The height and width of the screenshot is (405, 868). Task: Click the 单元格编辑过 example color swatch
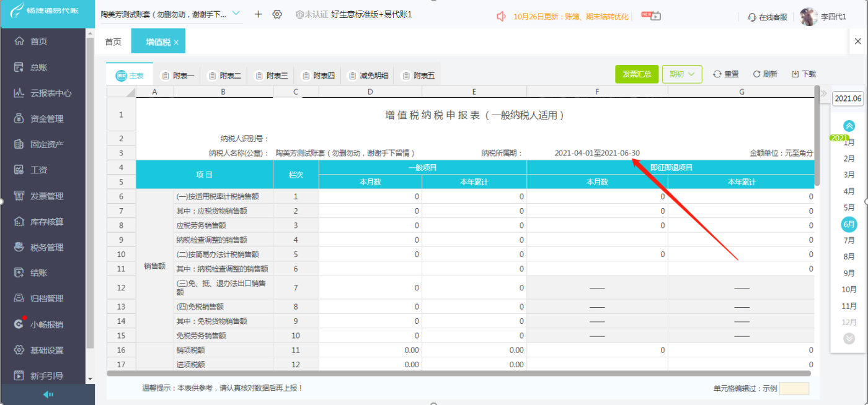click(794, 388)
